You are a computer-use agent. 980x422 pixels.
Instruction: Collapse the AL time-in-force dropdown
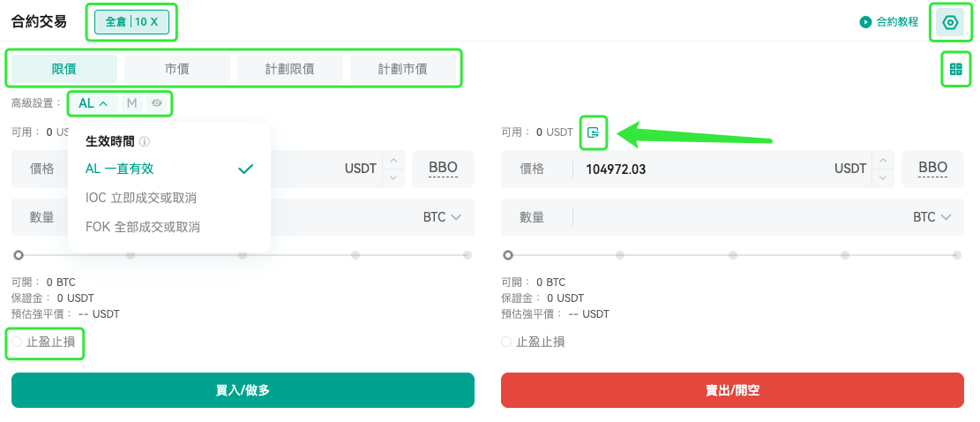click(94, 103)
